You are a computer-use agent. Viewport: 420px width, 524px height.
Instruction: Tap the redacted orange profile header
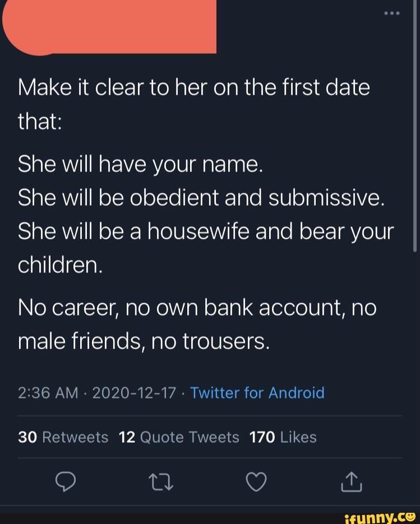point(110,27)
